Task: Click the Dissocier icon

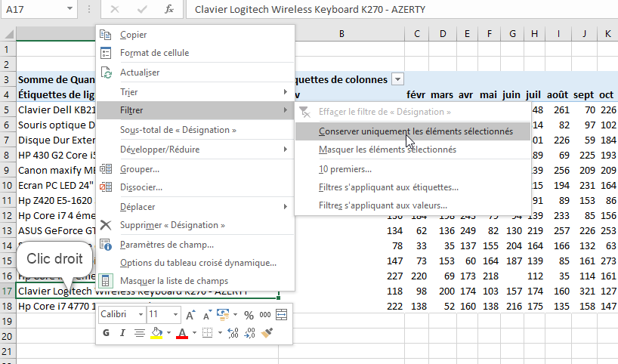Action: coord(106,187)
